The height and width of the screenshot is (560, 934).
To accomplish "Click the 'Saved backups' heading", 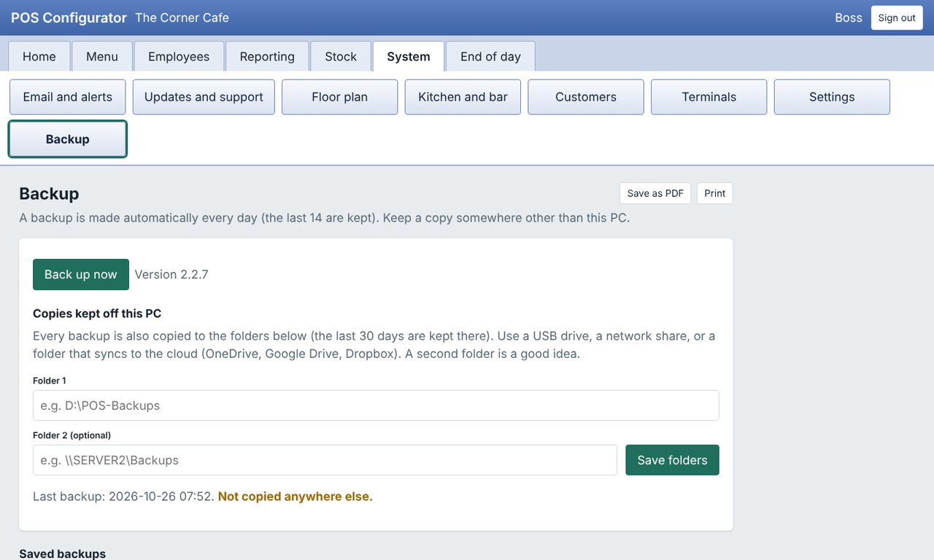I will 62,553.
